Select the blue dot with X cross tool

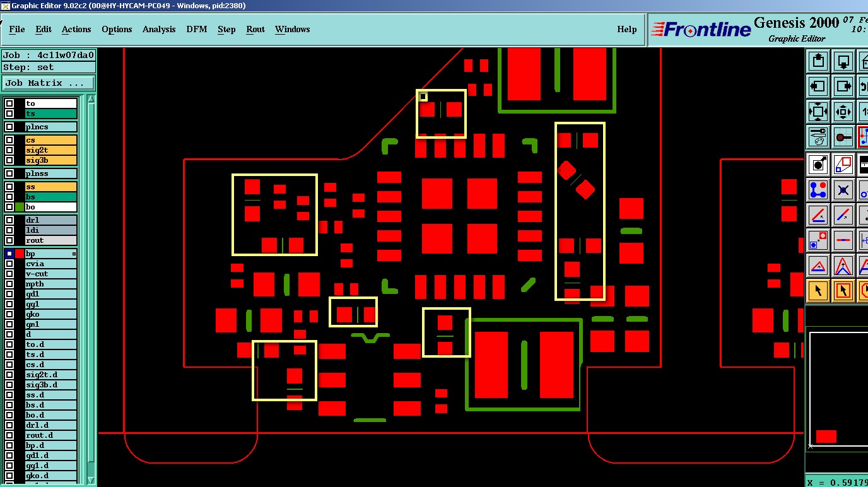point(843,190)
